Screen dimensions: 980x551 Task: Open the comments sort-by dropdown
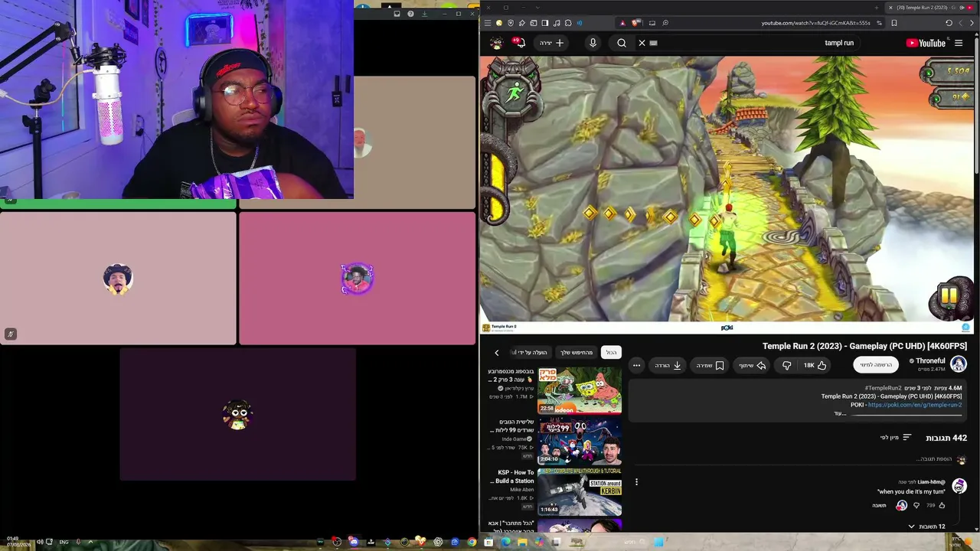tap(896, 438)
